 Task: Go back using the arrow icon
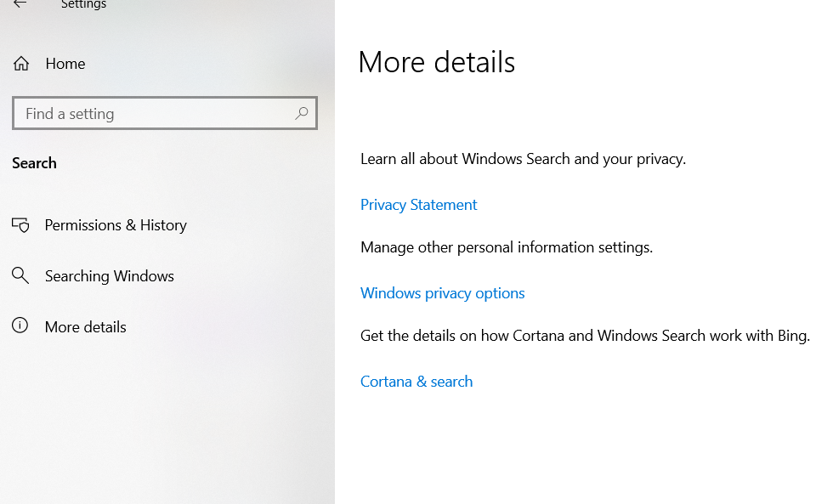20,3
